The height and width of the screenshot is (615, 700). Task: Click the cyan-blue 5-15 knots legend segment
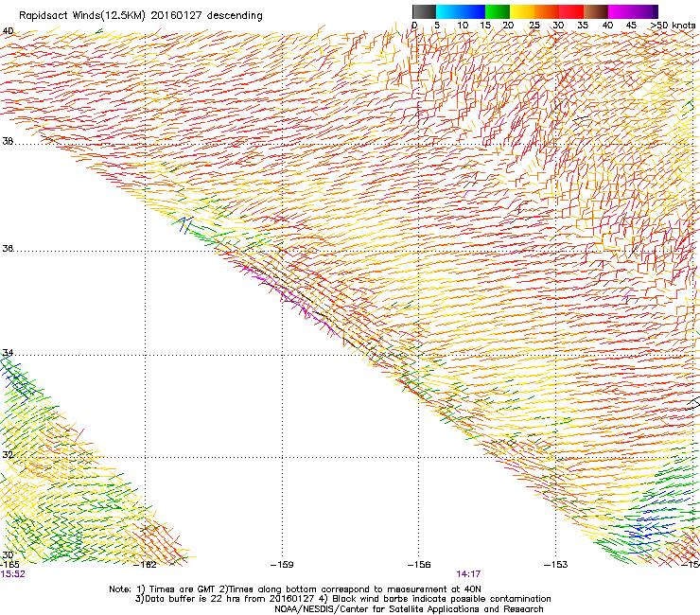461,11
